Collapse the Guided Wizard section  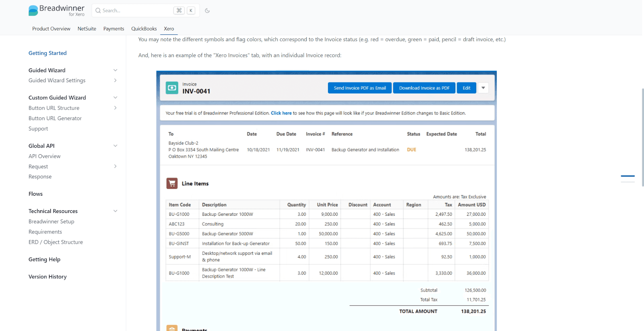click(x=115, y=70)
